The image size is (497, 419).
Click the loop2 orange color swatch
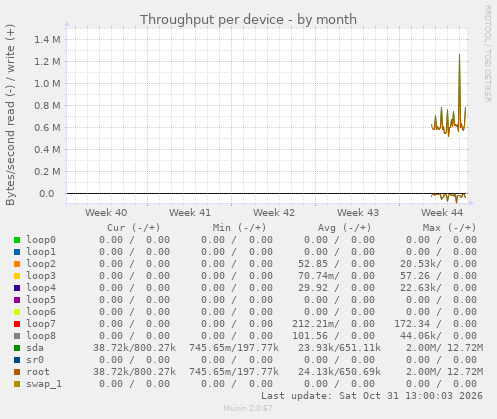point(17,264)
